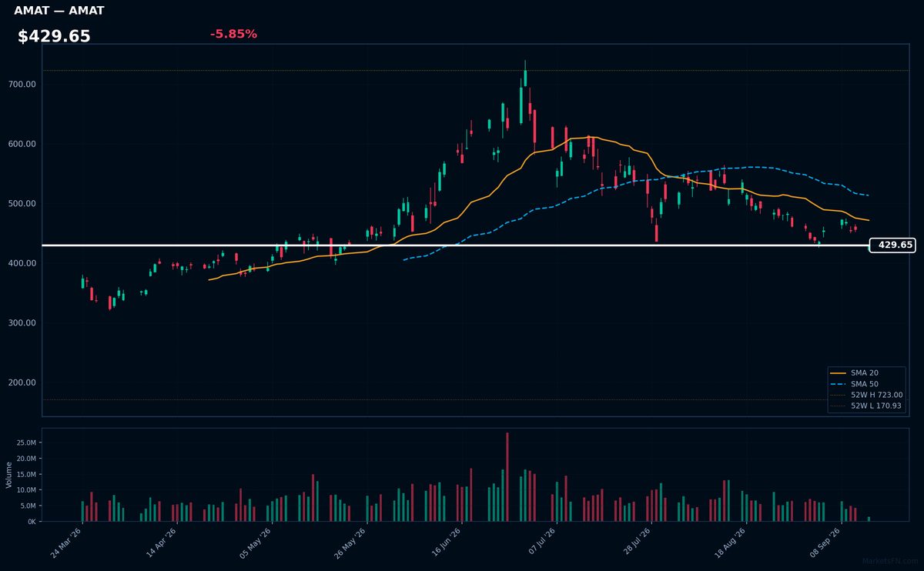Click the 07 Jul '26 date label

click(x=541, y=544)
